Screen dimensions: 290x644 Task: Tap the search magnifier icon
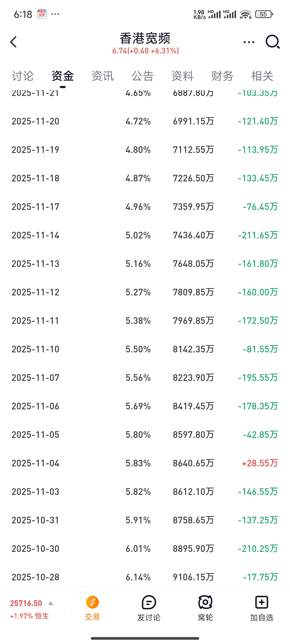click(x=272, y=42)
